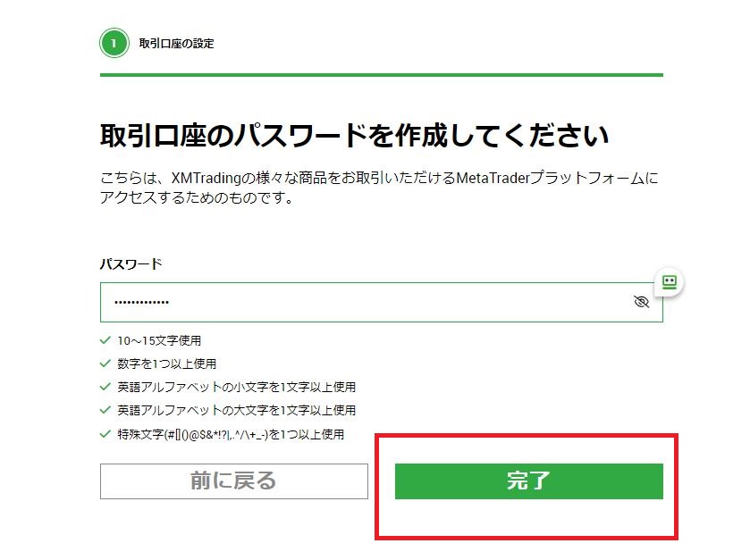Click the checkmark beside the 大文字 requirement
750x560 pixels.
click(x=105, y=410)
